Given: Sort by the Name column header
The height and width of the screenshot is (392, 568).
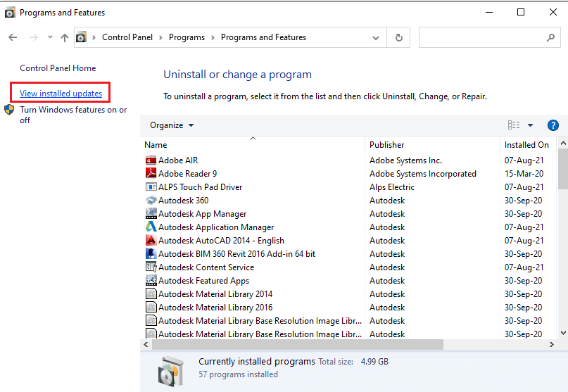Looking at the screenshot, I should coord(253,145).
